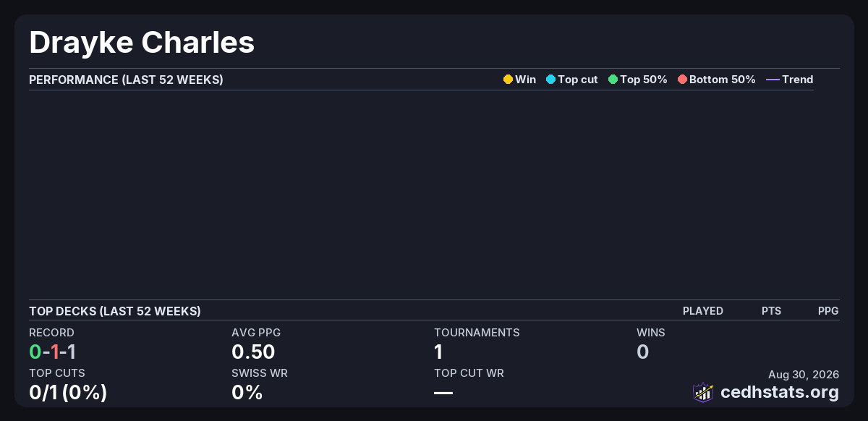Image resolution: width=868 pixels, height=421 pixels.
Task: Click the Aug 30, 2026 date
Action: (804, 374)
